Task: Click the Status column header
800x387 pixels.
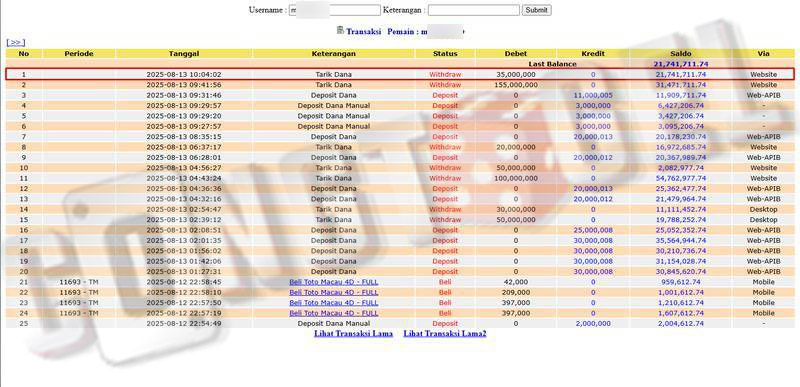Action: click(x=445, y=54)
